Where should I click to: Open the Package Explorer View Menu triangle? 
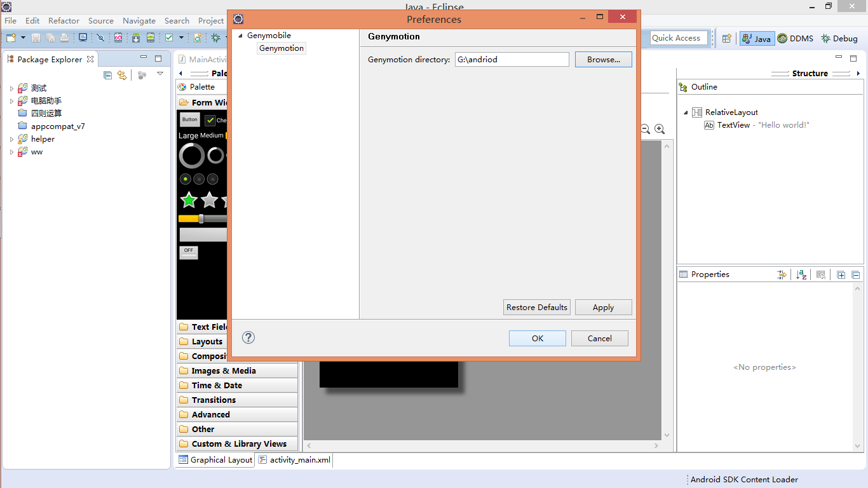click(160, 74)
